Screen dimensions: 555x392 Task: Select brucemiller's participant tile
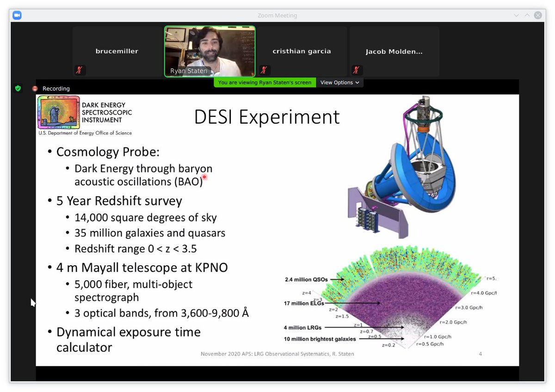coord(117,51)
